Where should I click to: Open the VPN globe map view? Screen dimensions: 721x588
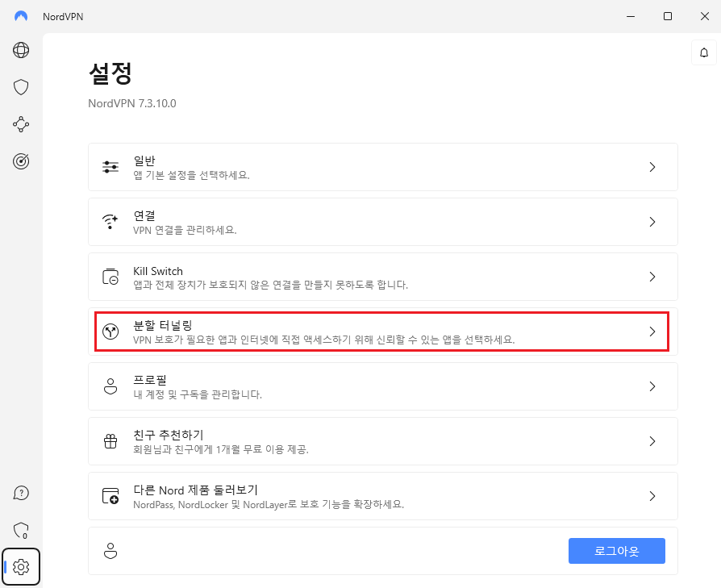pyautogui.click(x=21, y=50)
